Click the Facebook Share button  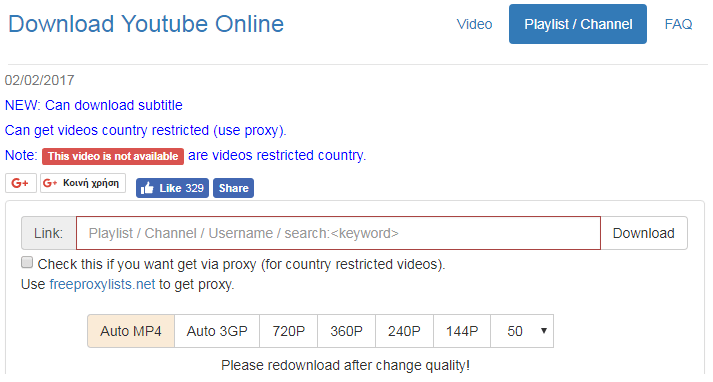233,188
